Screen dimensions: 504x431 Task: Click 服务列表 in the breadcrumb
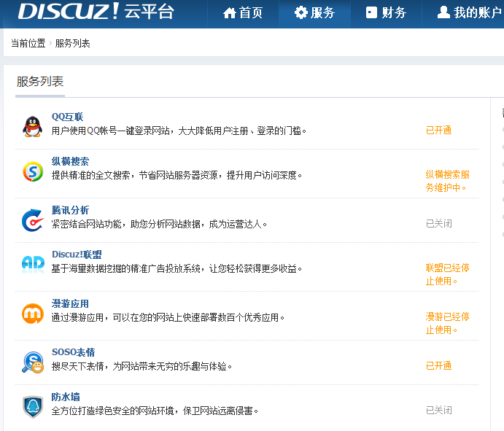(x=73, y=43)
